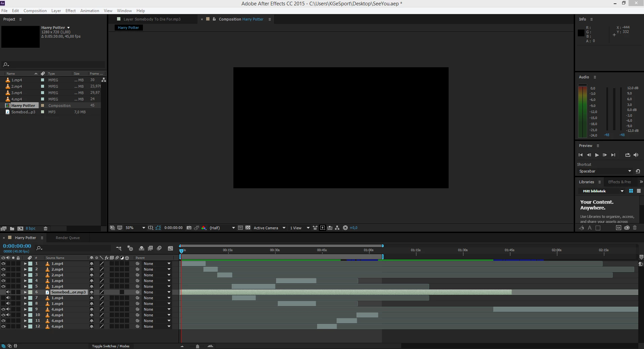Open the Spacebar shortcut dropdown

605,171
